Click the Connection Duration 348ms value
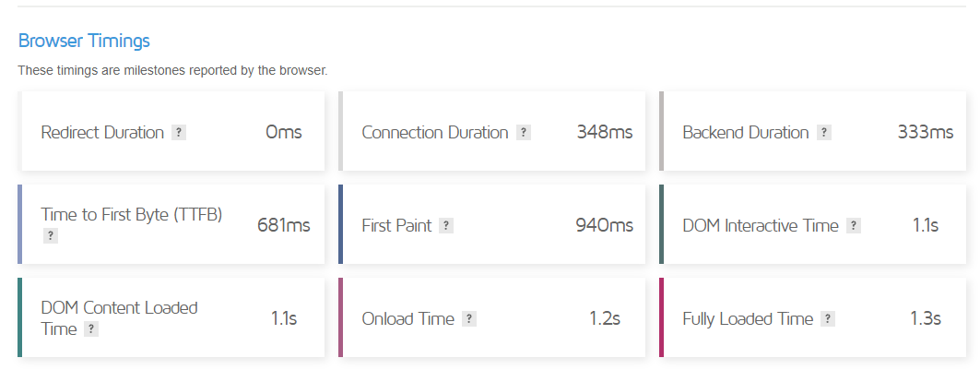This screenshot has width=980, height=382. coord(604,132)
